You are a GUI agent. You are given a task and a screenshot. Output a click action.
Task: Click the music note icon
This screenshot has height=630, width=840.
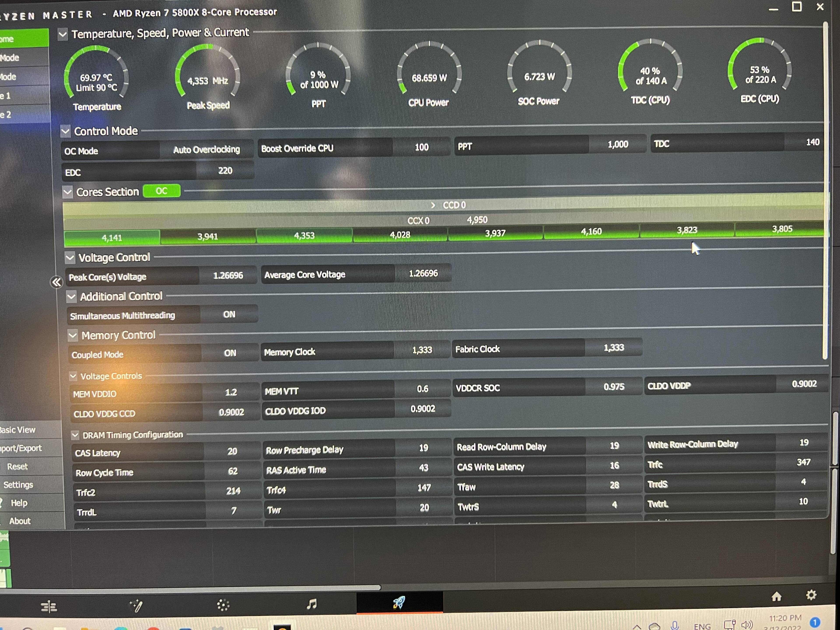[311, 604]
